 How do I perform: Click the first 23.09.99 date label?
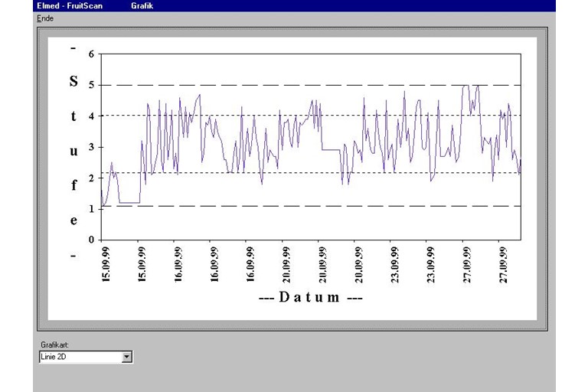(x=395, y=264)
